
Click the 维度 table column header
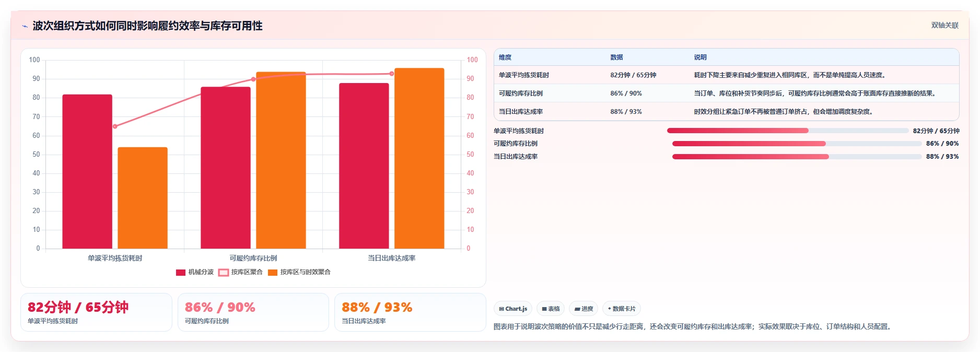click(x=505, y=57)
